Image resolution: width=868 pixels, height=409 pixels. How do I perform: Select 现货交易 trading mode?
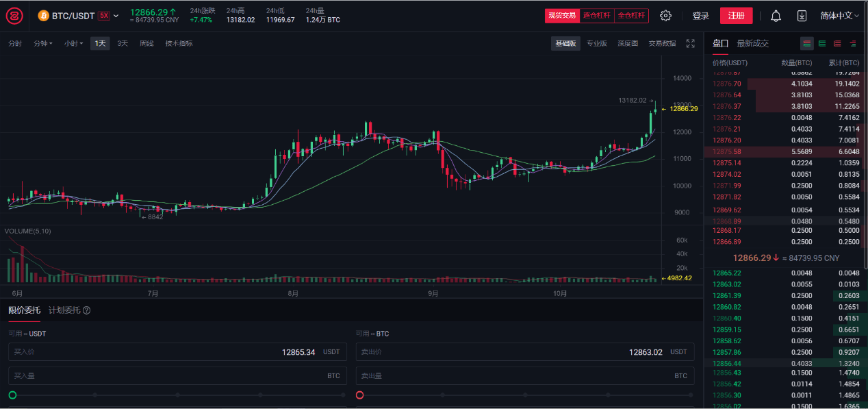[x=562, y=16]
